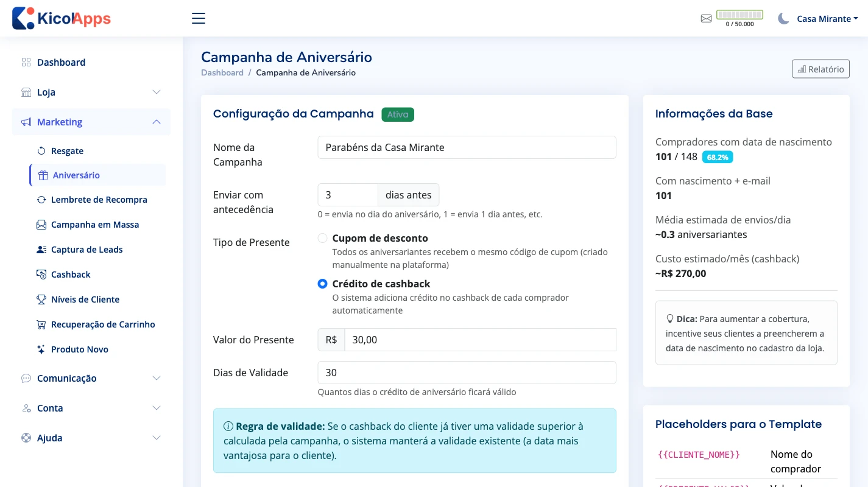
Task: Click the Comunicação chat bubble icon
Action: pos(26,378)
